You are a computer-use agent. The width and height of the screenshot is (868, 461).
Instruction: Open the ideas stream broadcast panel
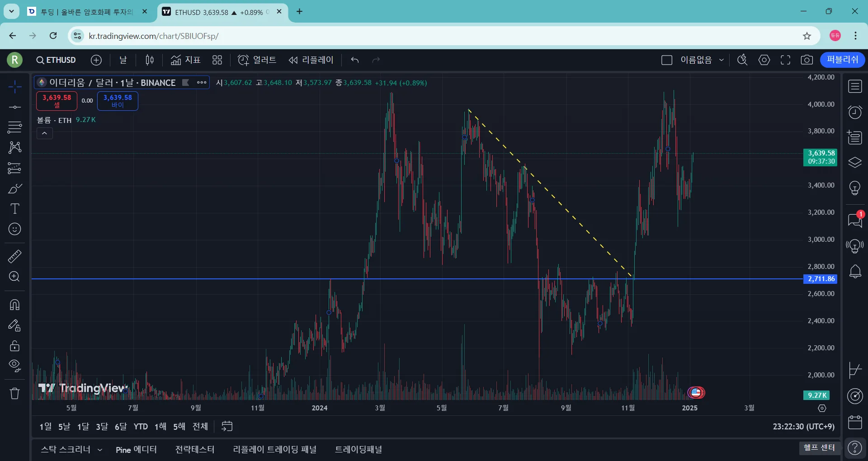[855, 246]
